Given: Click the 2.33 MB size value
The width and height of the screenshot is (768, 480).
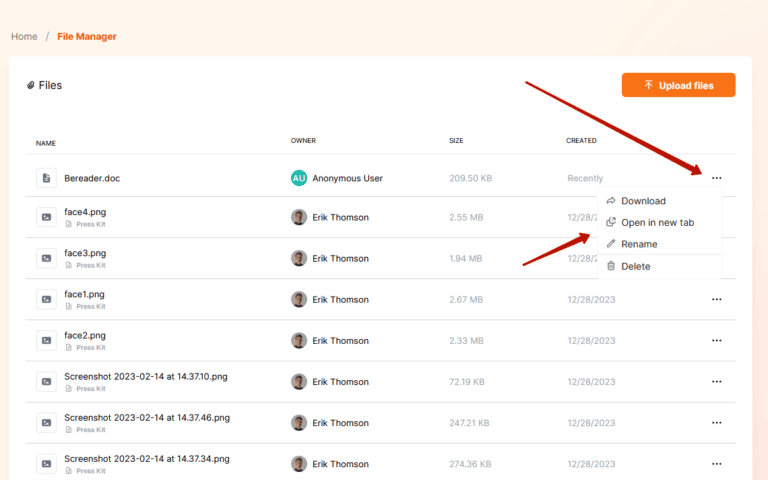Looking at the screenshot, I should [466, 341].
